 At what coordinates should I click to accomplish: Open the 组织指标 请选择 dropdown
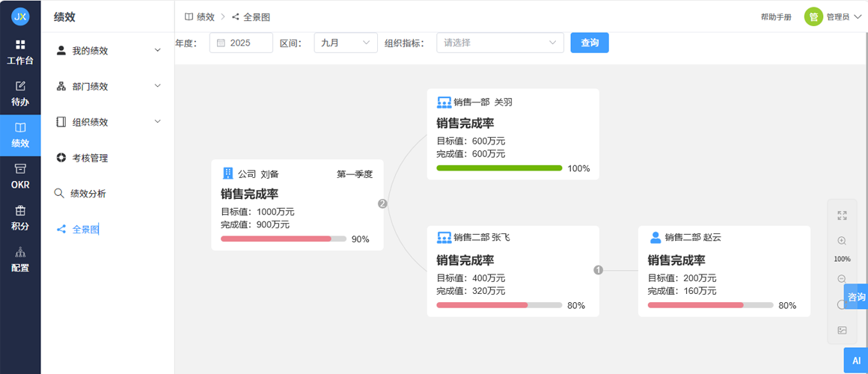(500, 43)
